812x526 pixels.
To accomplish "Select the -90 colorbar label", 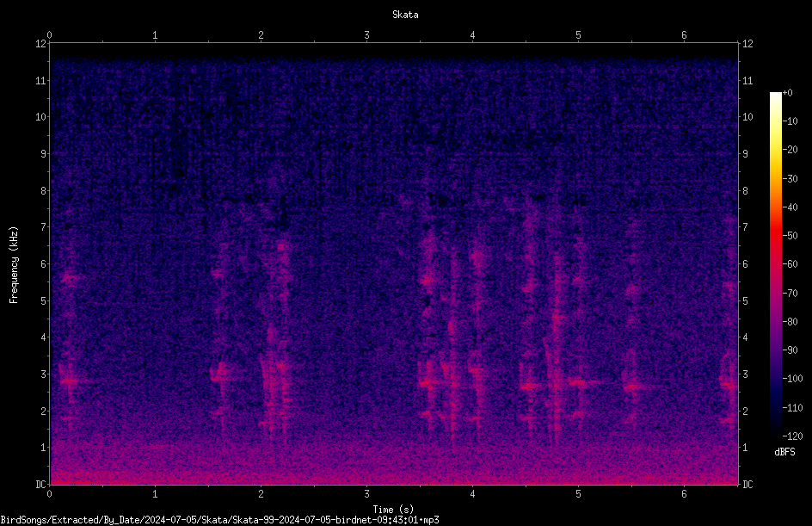I will [790, 350].
